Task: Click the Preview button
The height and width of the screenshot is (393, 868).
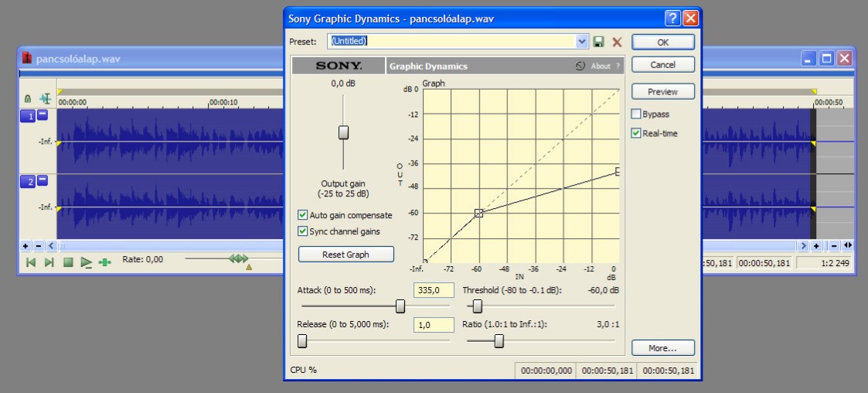Action: click(662, 92)
